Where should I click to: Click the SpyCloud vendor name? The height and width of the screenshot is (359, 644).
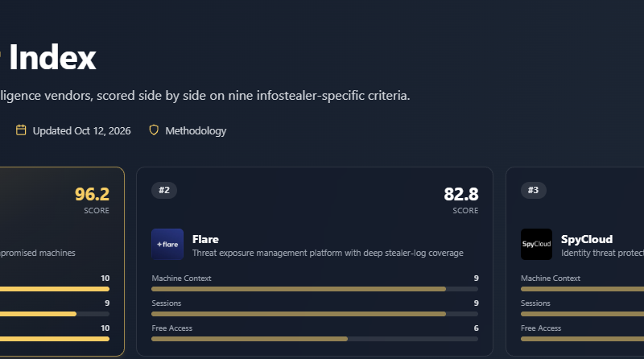(x=587, y=239)
